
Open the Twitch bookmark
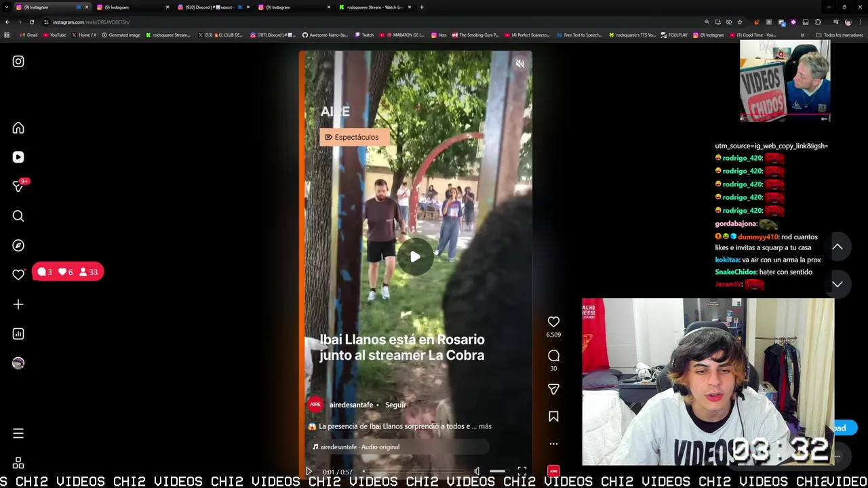pyautogui.click(x=363, y=35)
